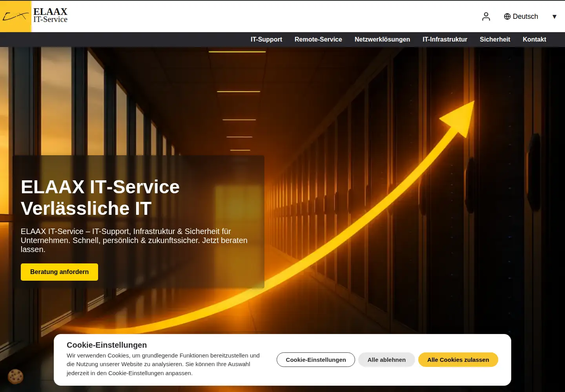Go to Netzwerklösungen in the navigation

[382, 39]
